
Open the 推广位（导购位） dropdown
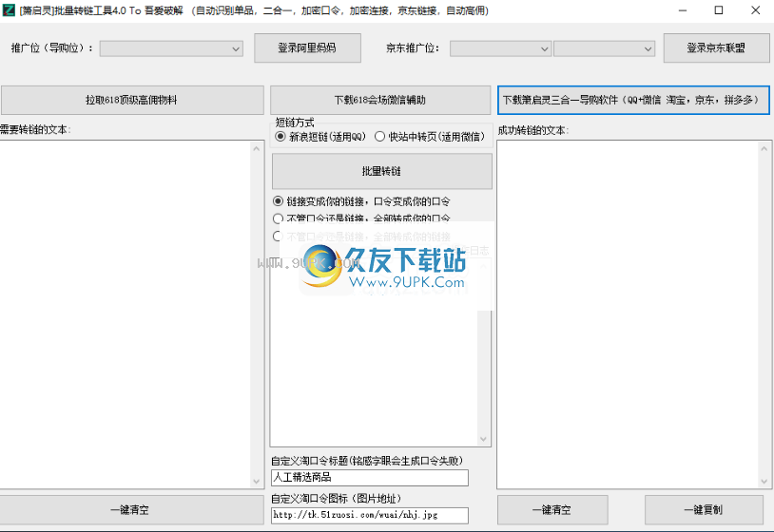pyautogui.click(x=171, y=48)
